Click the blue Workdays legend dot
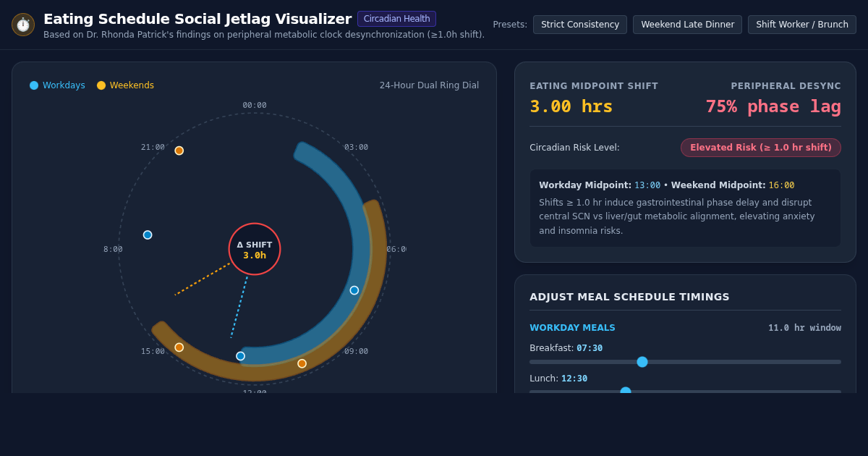868x456 pixels. 34,85
